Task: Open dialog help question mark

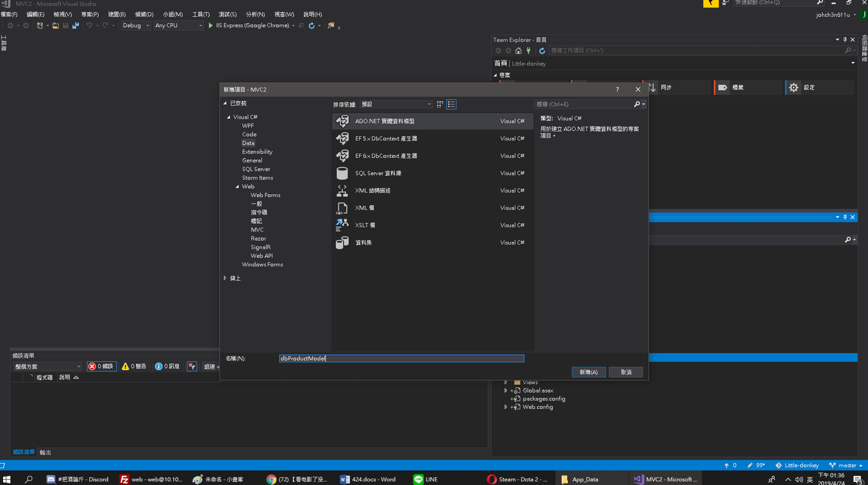Action: pyautogui.click(x=617, y=90)
